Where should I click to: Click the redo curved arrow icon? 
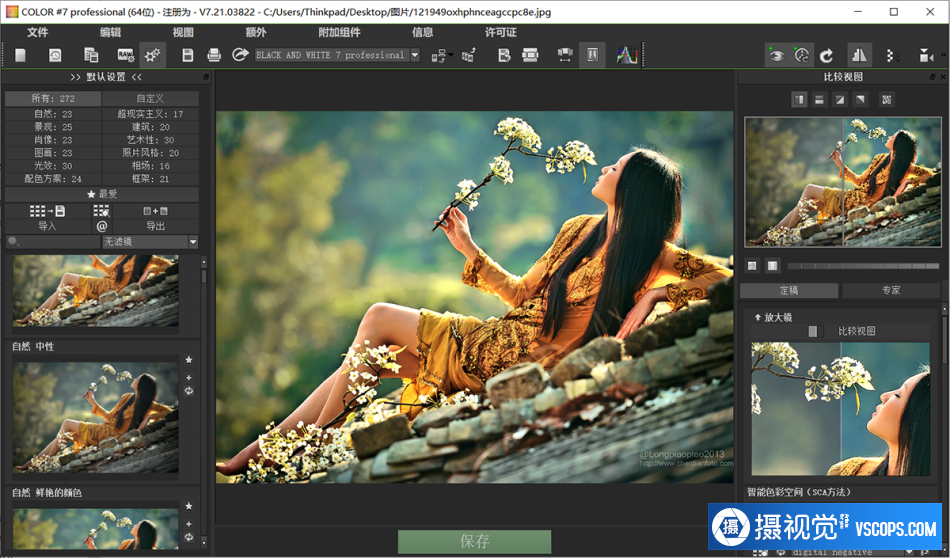click(826, 56)
